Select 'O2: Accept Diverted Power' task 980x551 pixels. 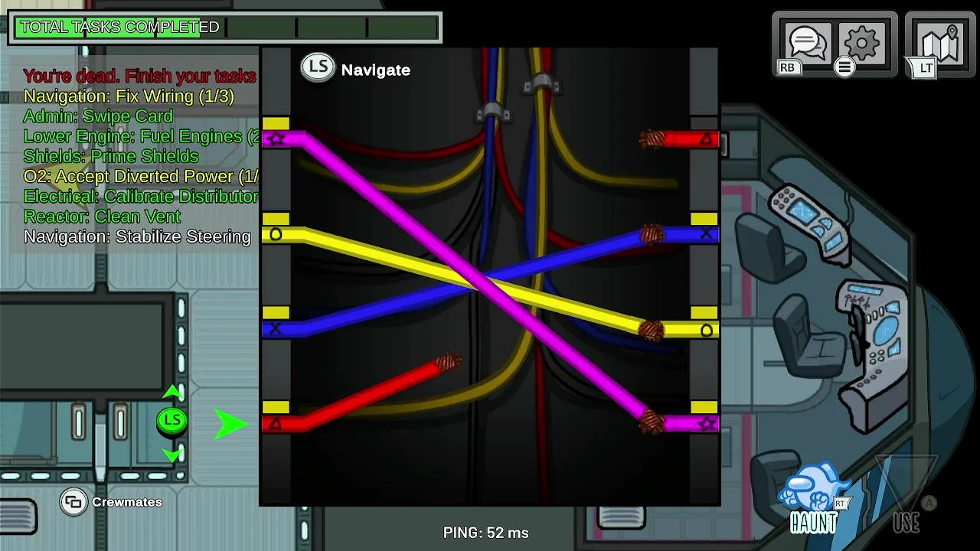[141, 176]
